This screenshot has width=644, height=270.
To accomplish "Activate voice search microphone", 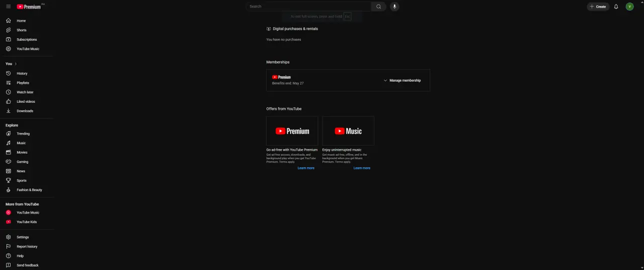I will click(394, 7).
